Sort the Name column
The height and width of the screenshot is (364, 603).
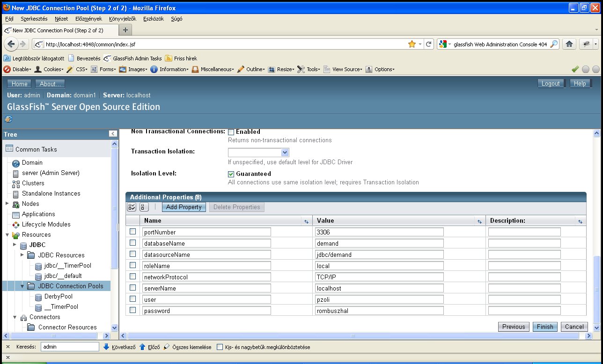[x=307, y=221]
